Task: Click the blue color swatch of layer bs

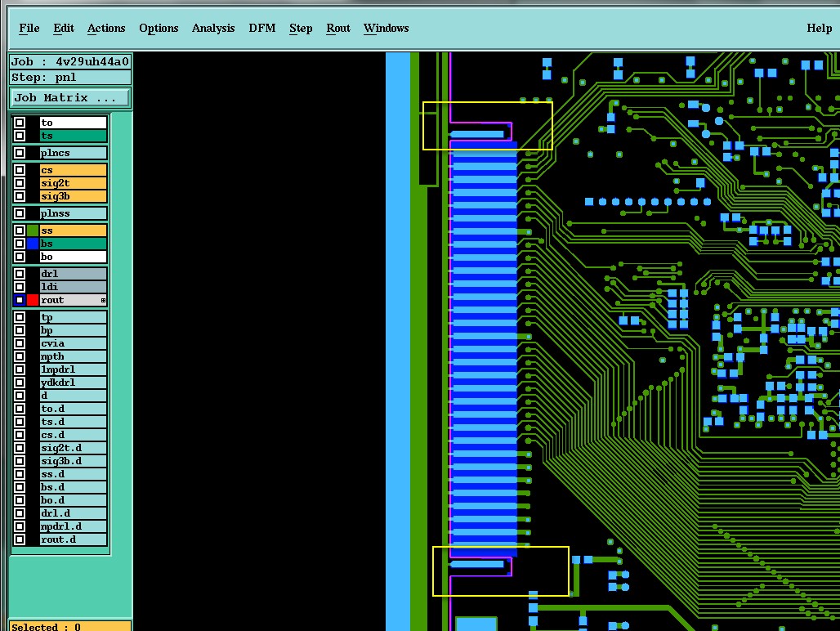Action: point(33,244)
